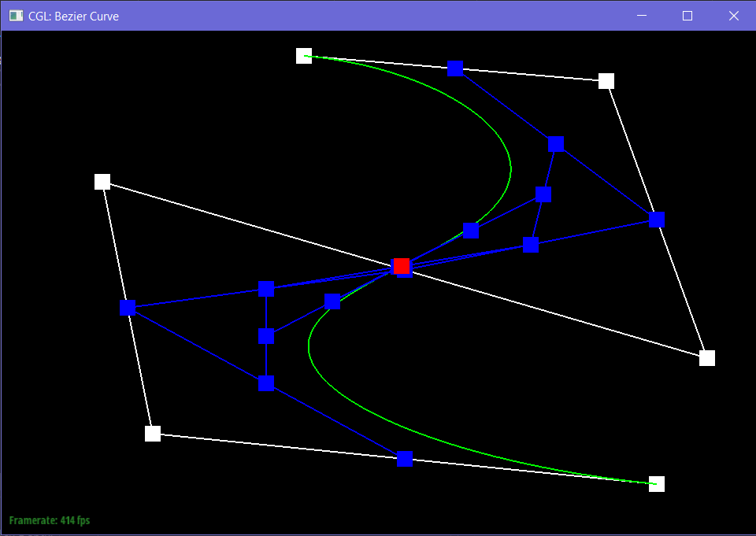Select the bottom blue control handle
Screen dimensions: 756x536
pyautogui.click(x=404, y=459)
